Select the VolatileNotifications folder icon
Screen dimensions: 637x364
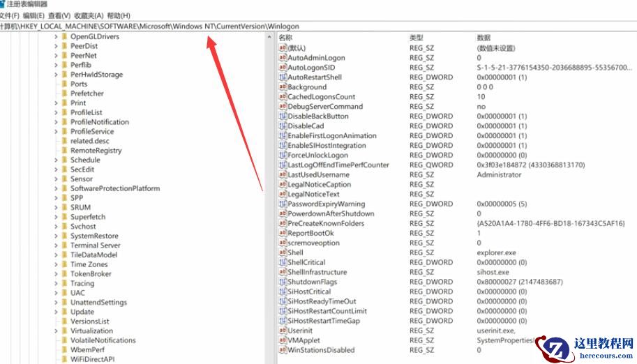(x=64, y=340)
